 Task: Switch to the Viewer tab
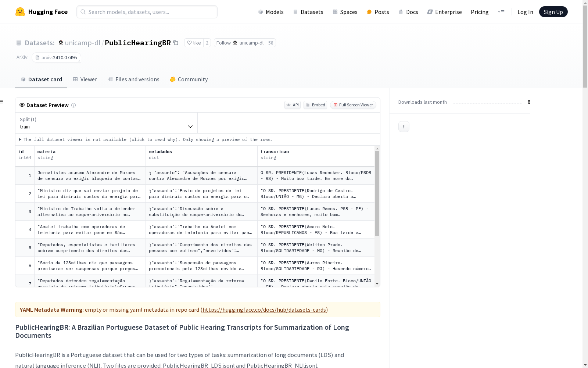coord(85,79)
